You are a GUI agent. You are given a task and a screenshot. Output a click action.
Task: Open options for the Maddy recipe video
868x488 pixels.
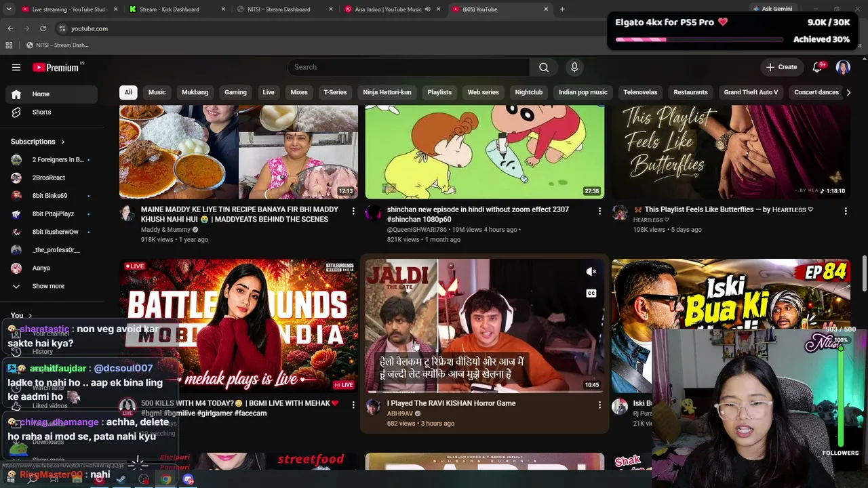click(x=353, y=211)
